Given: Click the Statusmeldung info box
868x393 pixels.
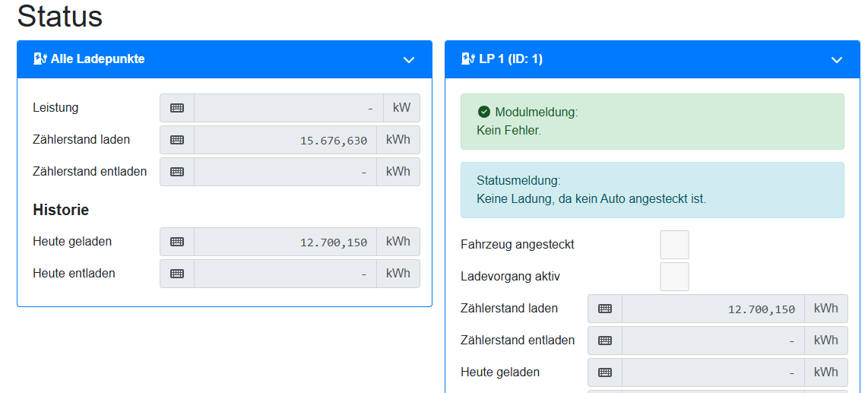Looking at the screenshot, I should coord(652,190).
